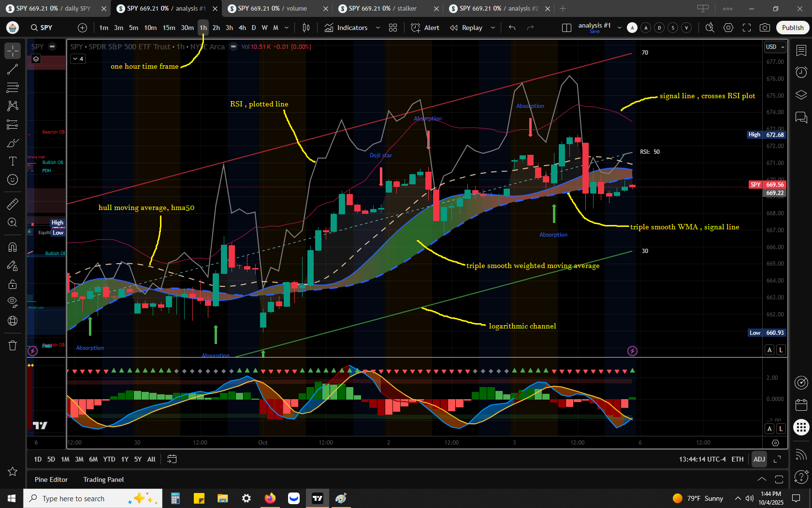Image resolution: width=812 pixels, height=508 pixels.
Task: Open the emoji icons tool
Action: [x=13, y=179]
